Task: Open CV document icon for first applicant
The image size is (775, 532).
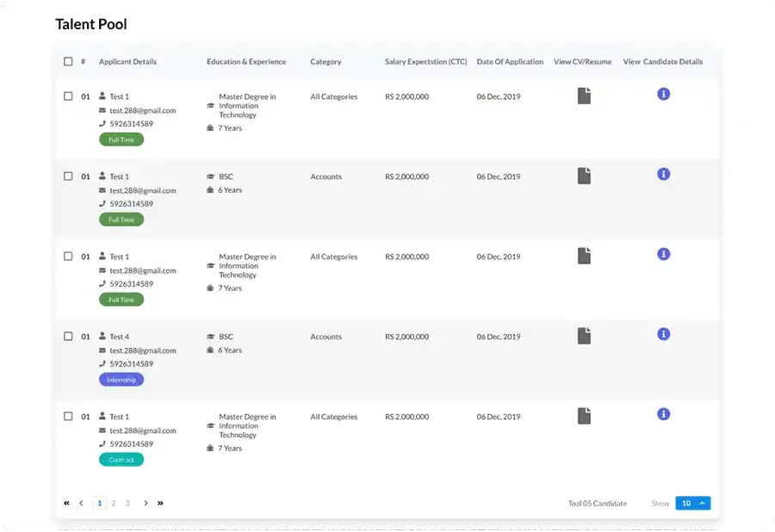Action: point(584,96)
